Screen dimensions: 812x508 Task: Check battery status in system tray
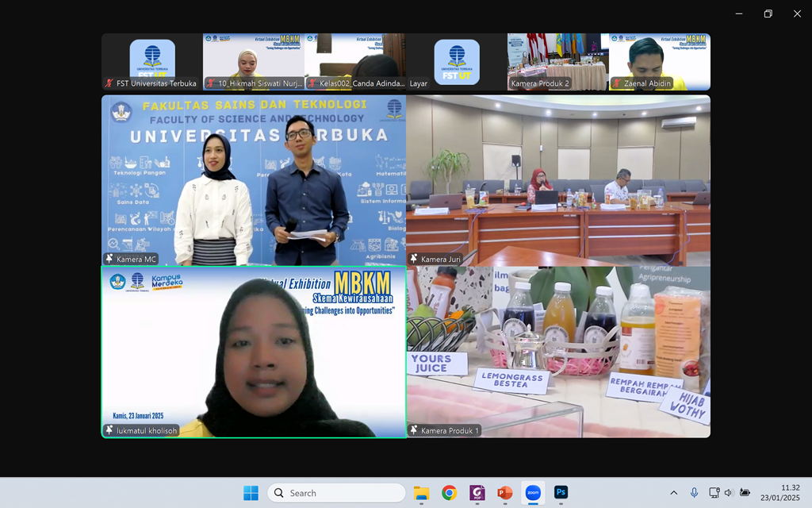(x=745, y=493)
